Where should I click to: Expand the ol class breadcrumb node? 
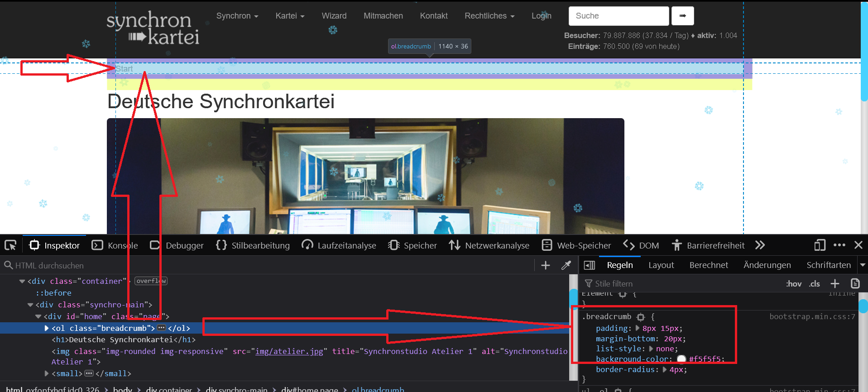(x=47, y=328)
